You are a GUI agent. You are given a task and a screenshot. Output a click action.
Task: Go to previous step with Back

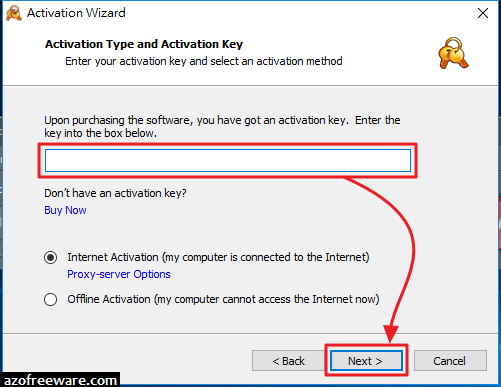pyautogui.click(x=288, y=361)
